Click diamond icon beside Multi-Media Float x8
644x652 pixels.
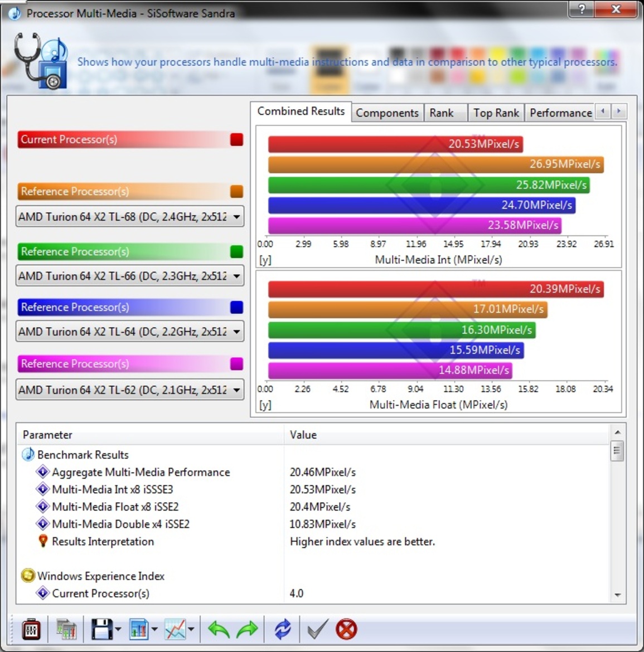(x=42, y=507)
